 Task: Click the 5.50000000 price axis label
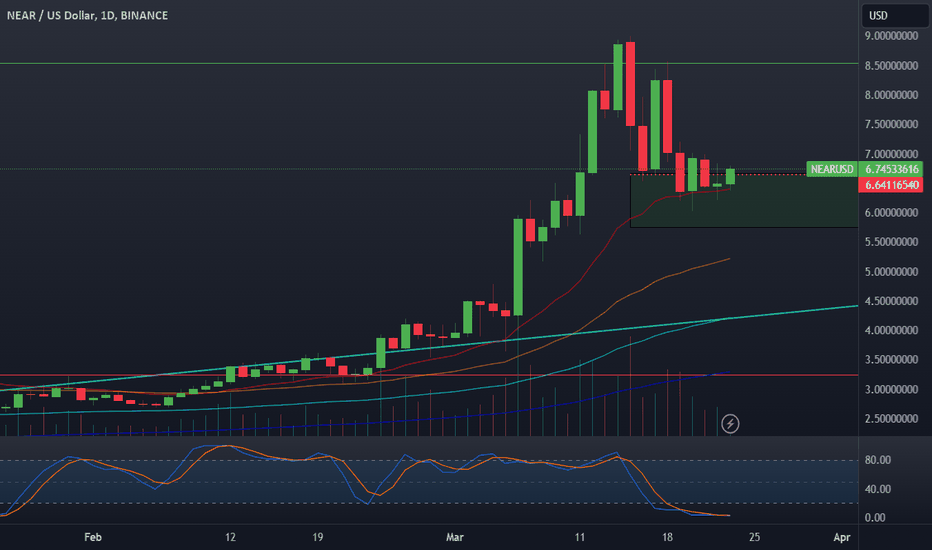point(892,242)
